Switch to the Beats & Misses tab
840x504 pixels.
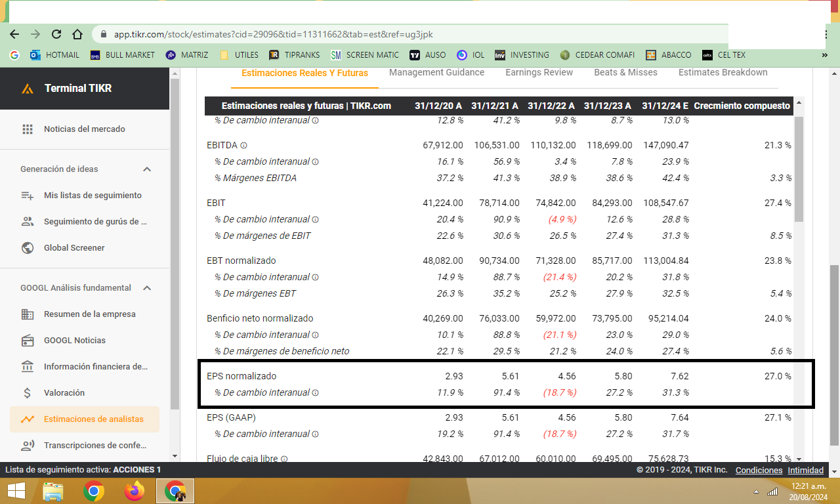tap(626, 72)
